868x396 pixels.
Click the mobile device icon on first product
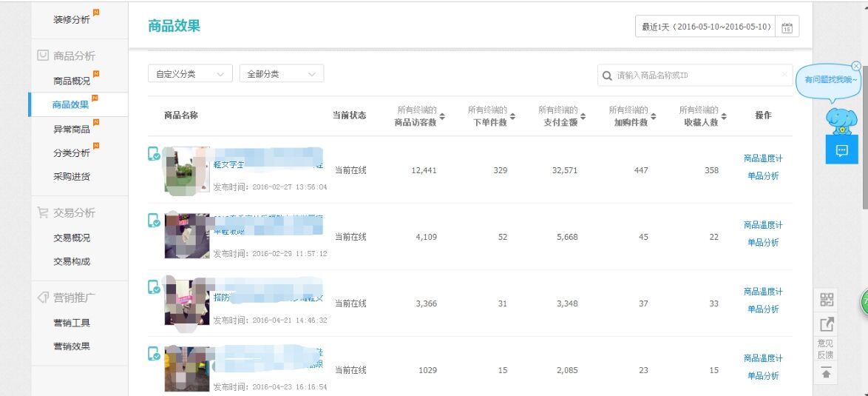tap(154, 154)
